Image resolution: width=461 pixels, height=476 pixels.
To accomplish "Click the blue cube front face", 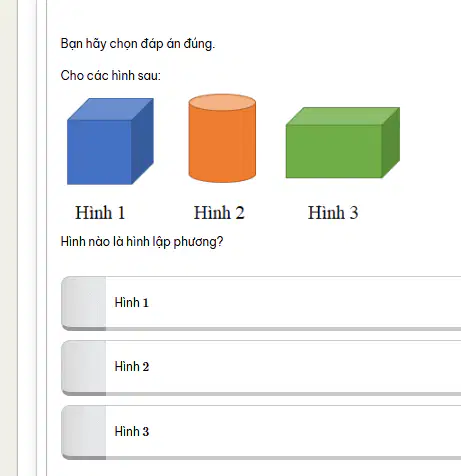I will (99, 152).
